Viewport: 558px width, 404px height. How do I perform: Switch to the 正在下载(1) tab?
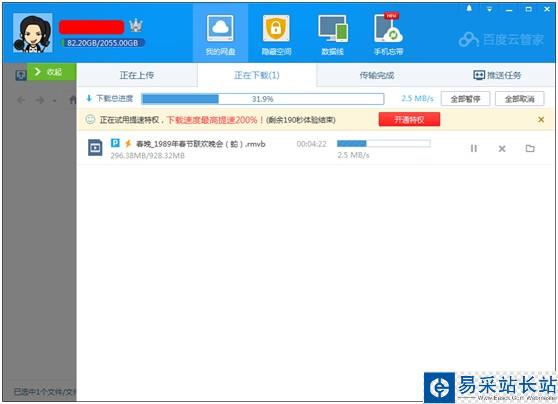click(x=257, y=75)
